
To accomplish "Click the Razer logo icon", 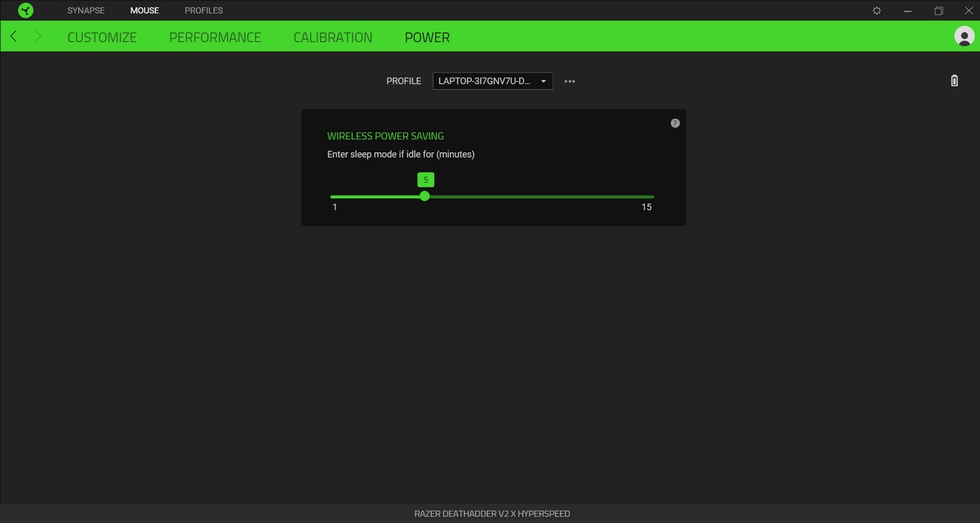I will 25,10.
